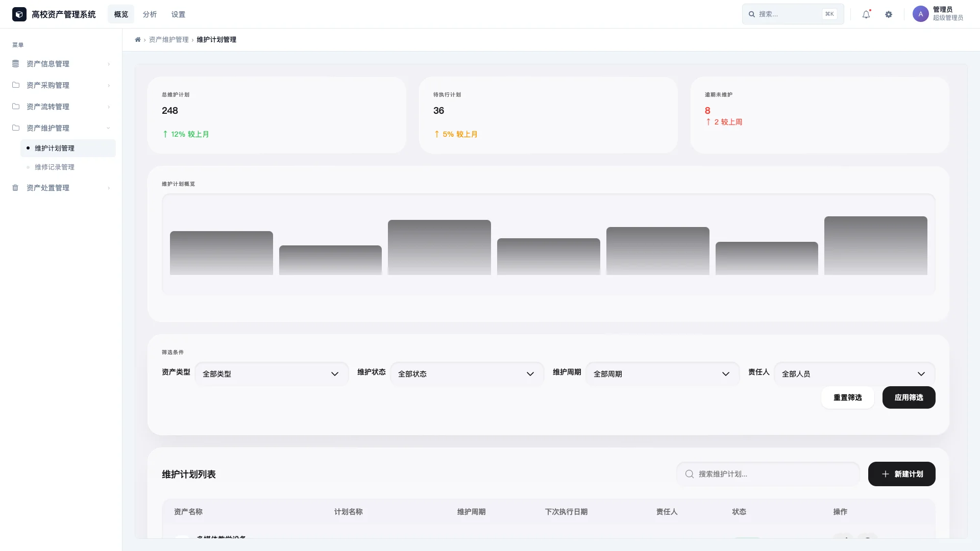The width and height of the screenshot is (980, 551).
Task: Switch to the 分析 tab
Action: coord(150,14)
